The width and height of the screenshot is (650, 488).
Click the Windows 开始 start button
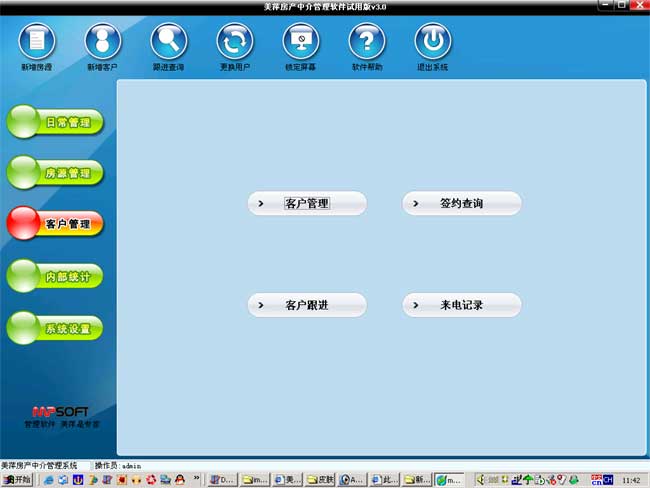pos(18,480)
